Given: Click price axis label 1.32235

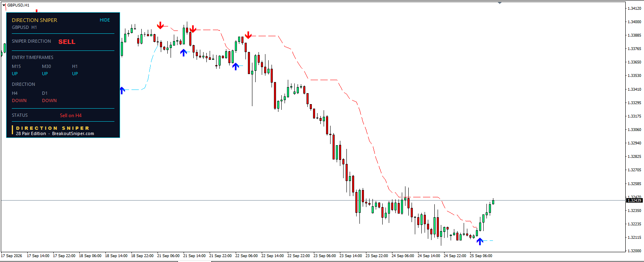Looking at the screenshot, I should (634, 224).
